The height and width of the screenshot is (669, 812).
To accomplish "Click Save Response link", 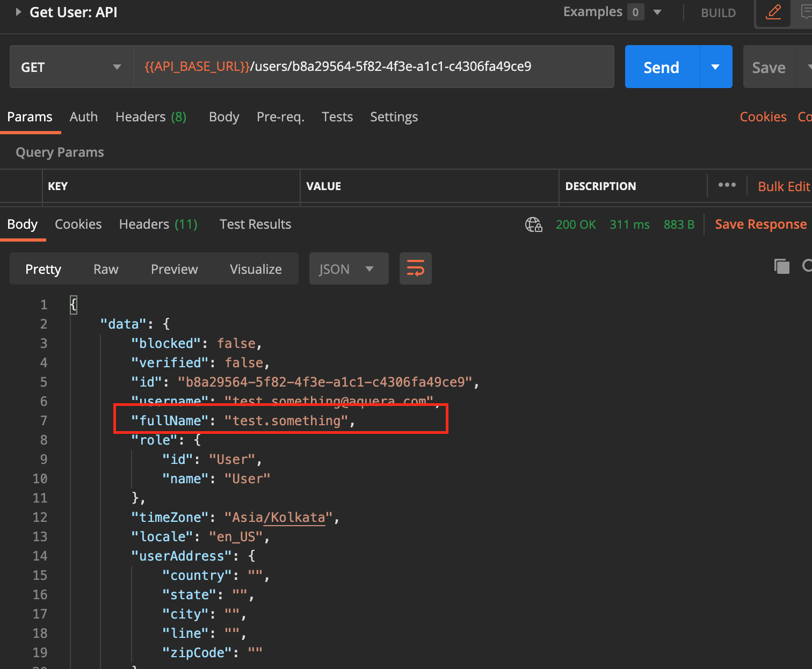I will point(761,224).
